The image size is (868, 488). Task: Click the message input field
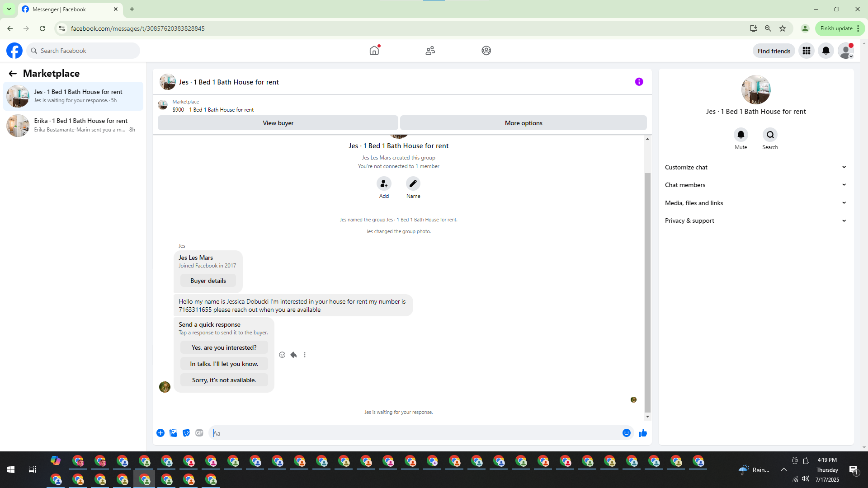pyautogui.click(x=416, y=433)
